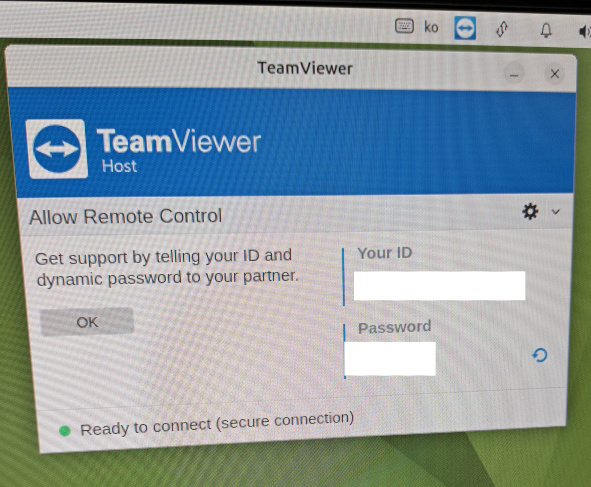
Task: Close the TeamViewer window
Action: tap(555, 74)
